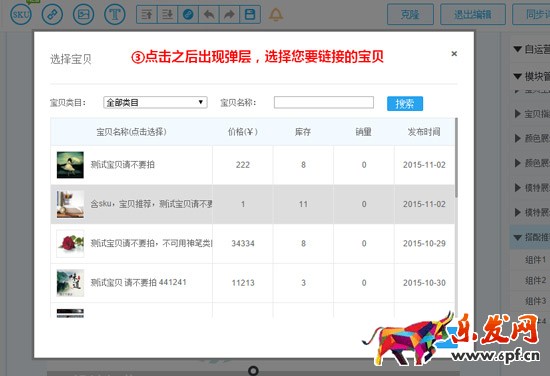Select the item starting with 含sku，宝贝推荐
550x376 pixels.
coord(151,204)
